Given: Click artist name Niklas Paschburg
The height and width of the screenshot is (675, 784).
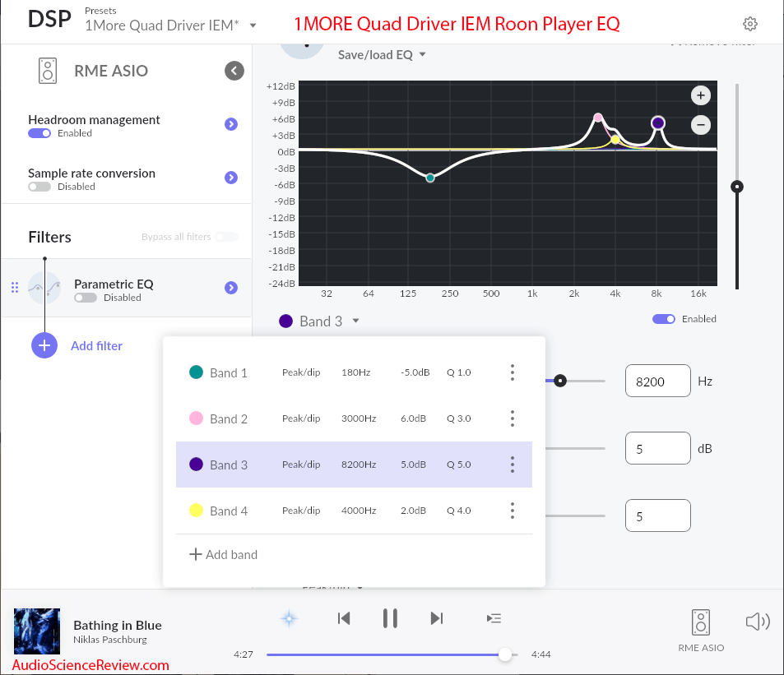Looking at the screenshot, I should click(x=110, y=640).
